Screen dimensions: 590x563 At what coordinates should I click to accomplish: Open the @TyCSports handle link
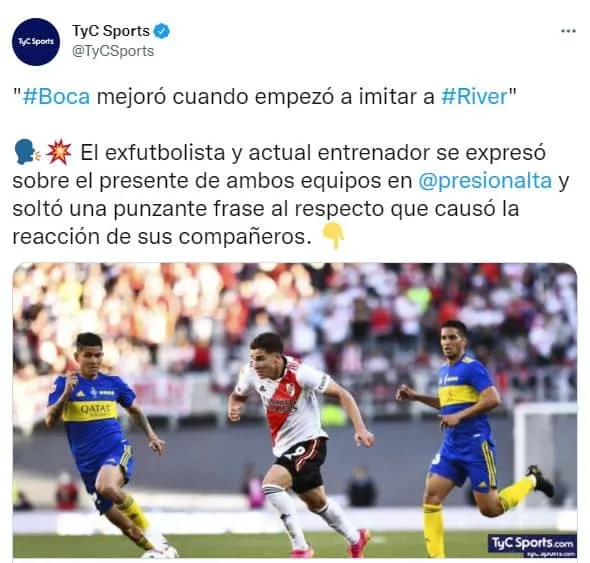(113, 51)
